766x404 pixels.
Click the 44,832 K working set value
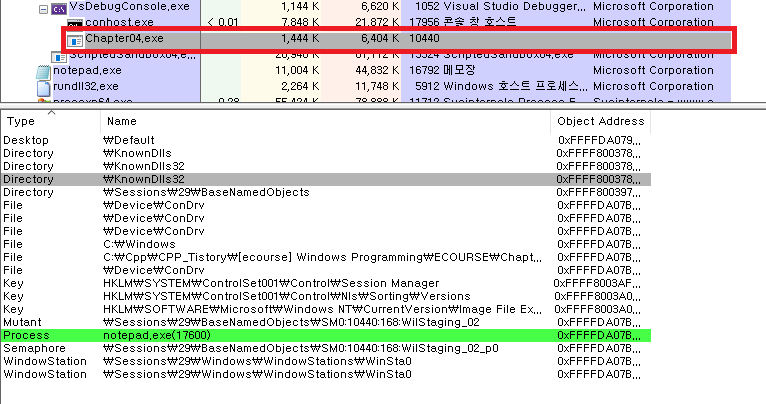click(377, 70)
